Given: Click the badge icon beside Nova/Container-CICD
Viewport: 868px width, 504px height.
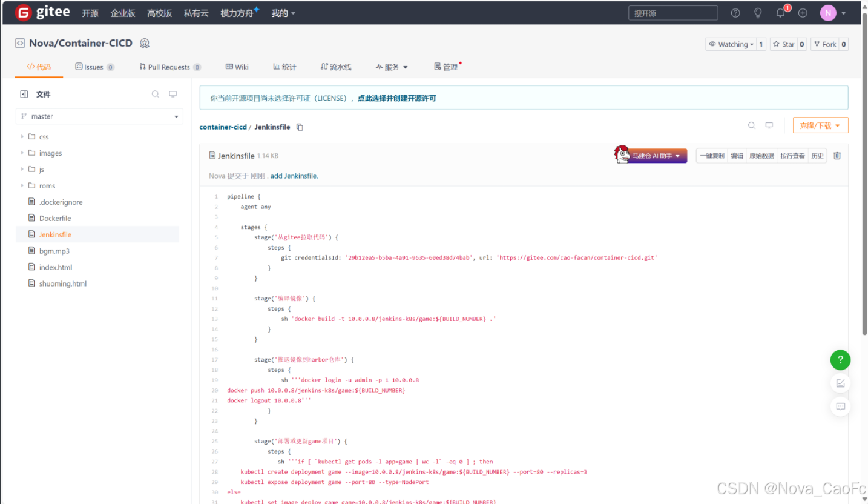Looking at the screenshot, I should 145,43.
